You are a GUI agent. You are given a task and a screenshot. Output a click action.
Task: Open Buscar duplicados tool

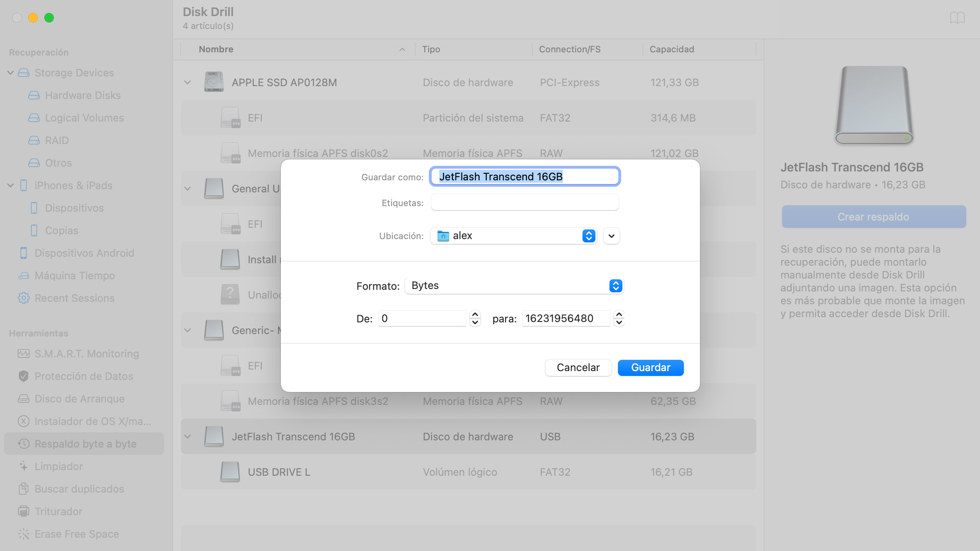(80, 489)
